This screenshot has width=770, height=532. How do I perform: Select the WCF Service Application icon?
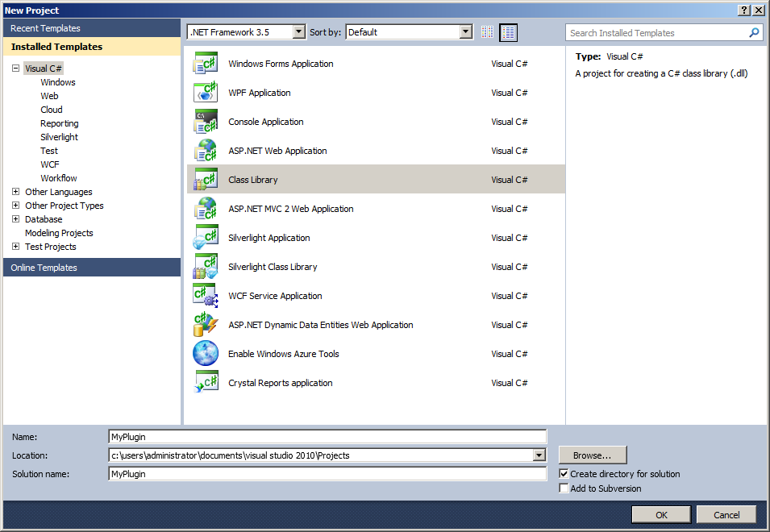click(206, 295)
